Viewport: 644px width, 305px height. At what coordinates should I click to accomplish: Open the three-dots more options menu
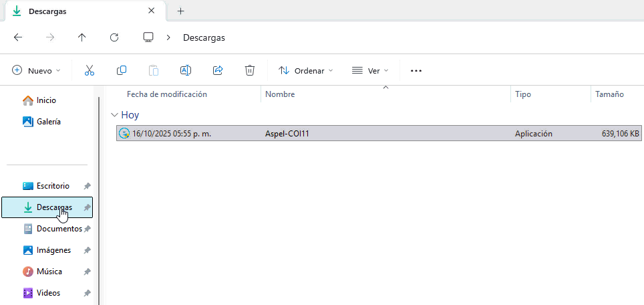(x=416, y=70)
